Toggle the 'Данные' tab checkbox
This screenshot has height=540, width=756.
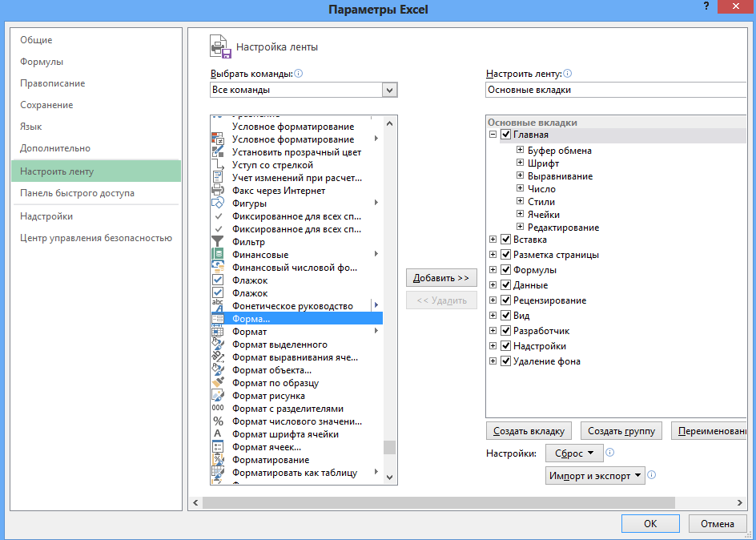506,285
